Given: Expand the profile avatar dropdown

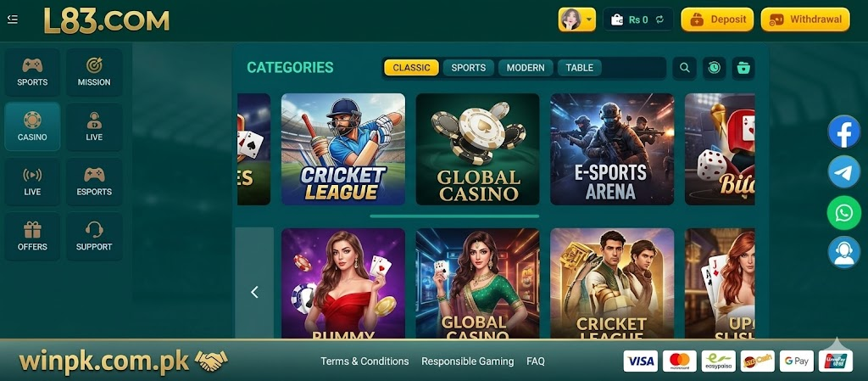Looking at the screenshot, I should (576, 20).
